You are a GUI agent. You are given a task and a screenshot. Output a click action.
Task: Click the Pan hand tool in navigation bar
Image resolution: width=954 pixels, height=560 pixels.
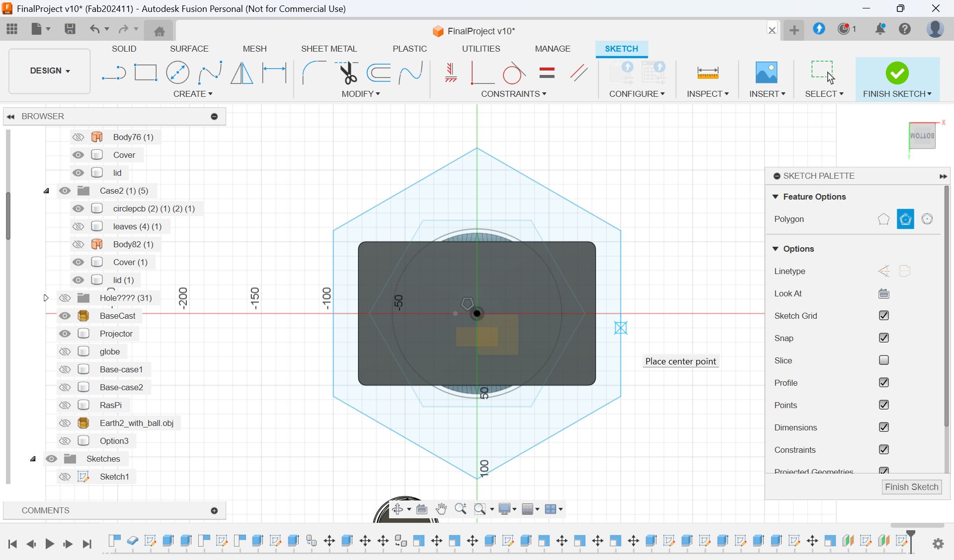point(441,509)
